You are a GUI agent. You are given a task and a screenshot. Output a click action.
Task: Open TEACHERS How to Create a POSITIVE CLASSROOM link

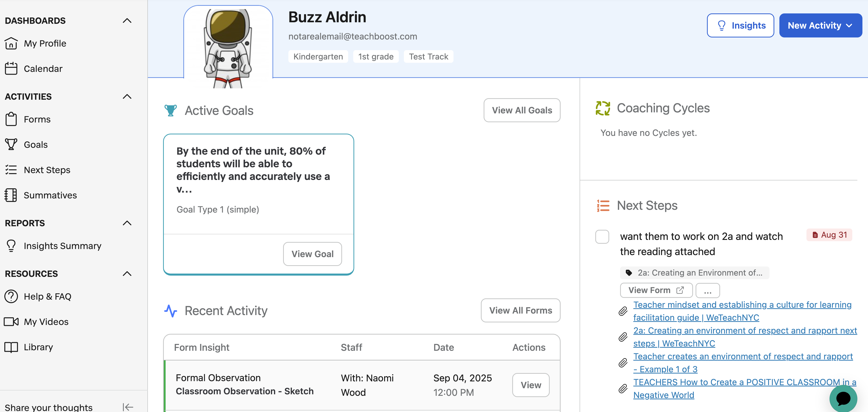click(745, 389)
